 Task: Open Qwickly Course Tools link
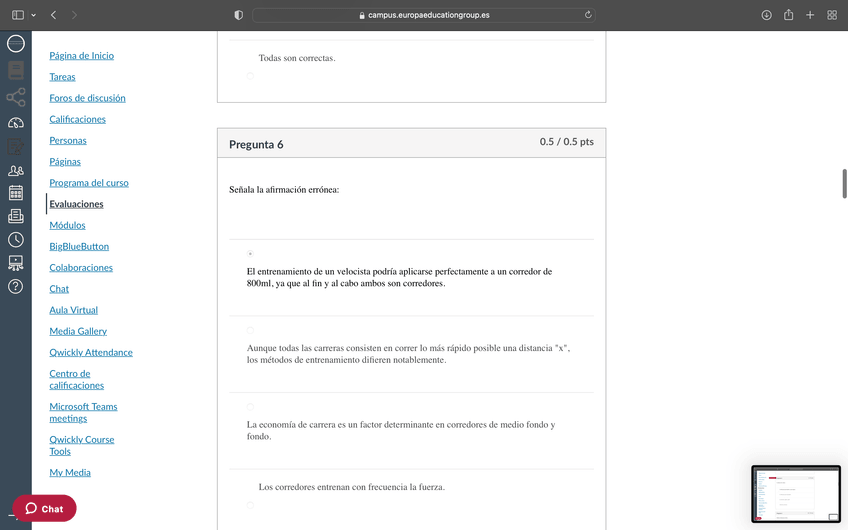point(82,446)
